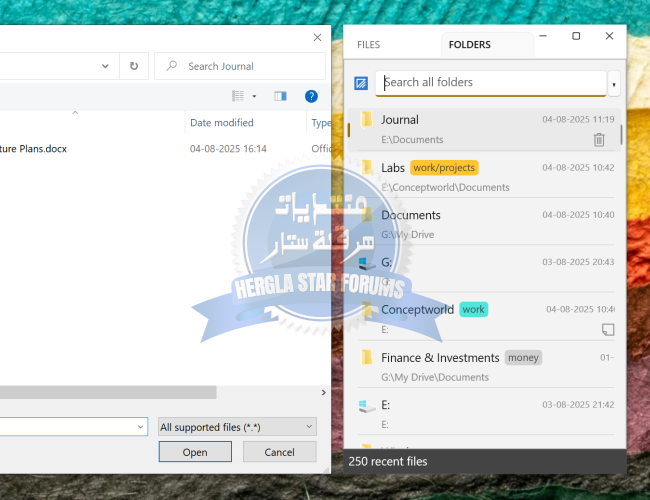Sort by the Date modified column header

click(x=222, y=123)
